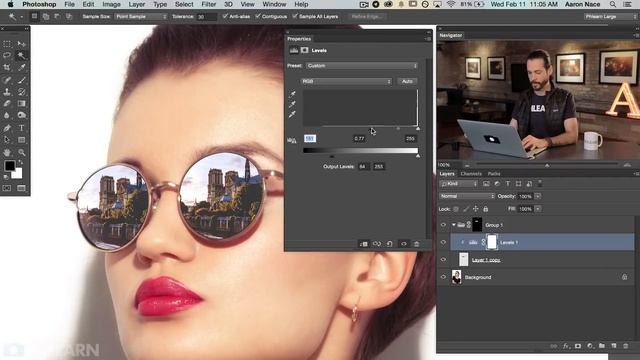Open the File menu
The image size is (640, 360).
coord(69,4)
